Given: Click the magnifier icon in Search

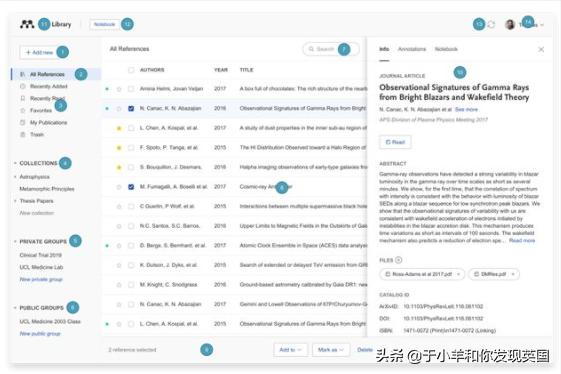Looking at the screenshot, I should 311,49.
